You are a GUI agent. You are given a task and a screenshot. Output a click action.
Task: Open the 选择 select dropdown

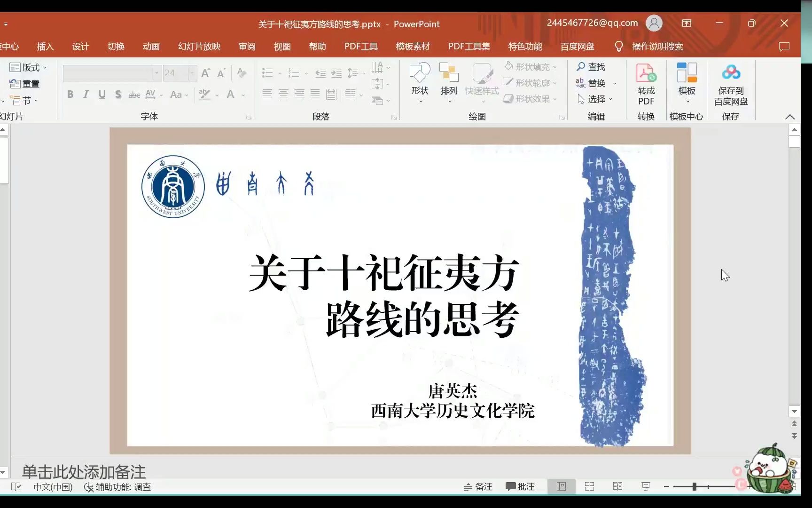[595, 99]
